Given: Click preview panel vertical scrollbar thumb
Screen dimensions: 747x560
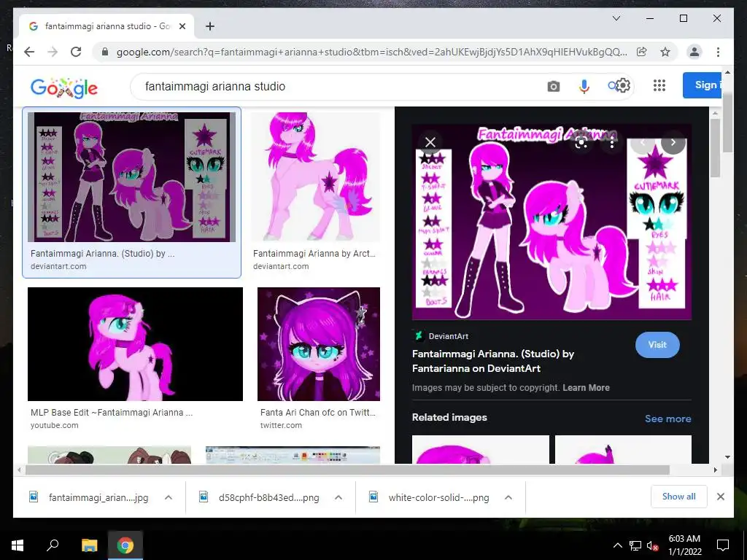Looking at the screenshot, I should [x=715, y=147].
